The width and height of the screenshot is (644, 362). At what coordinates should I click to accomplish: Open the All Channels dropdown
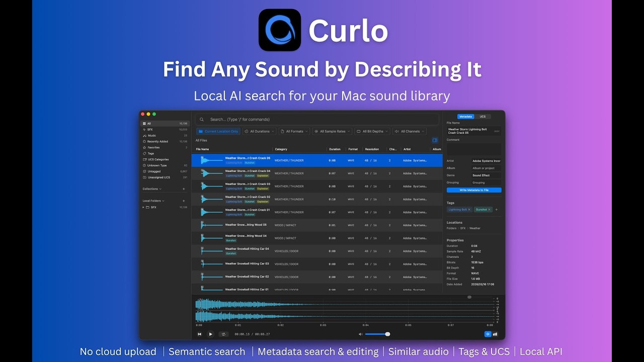(410, 131)
